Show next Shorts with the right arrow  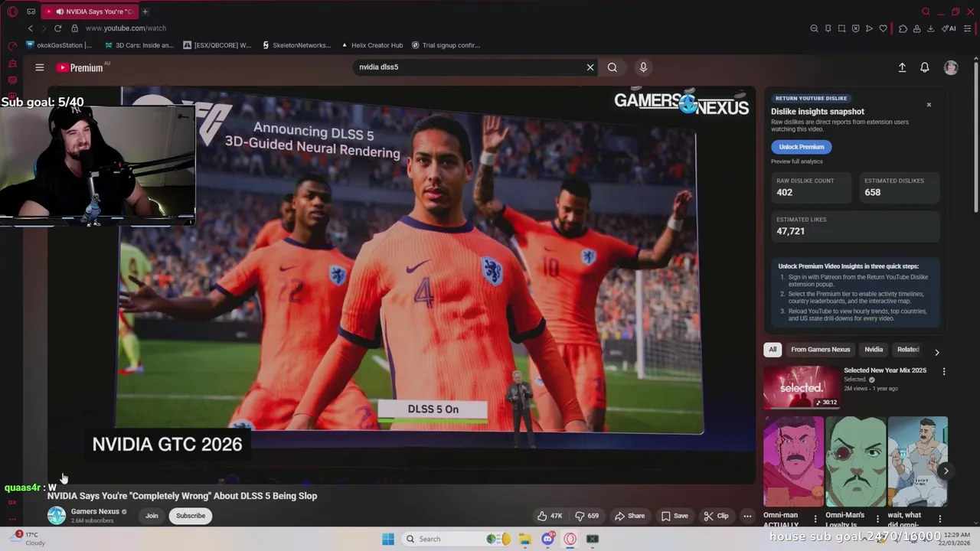tap(946, 471)
